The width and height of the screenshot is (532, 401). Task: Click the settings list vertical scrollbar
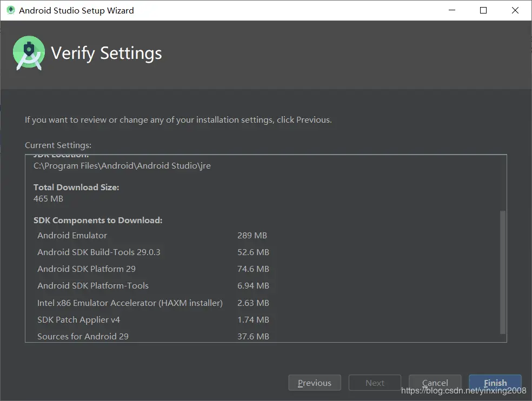[503, 272]
